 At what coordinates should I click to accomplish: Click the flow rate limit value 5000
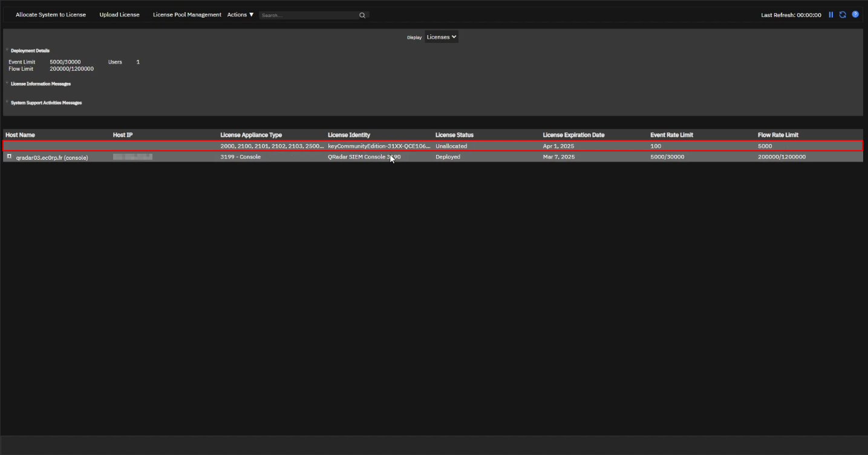(765, 146)
